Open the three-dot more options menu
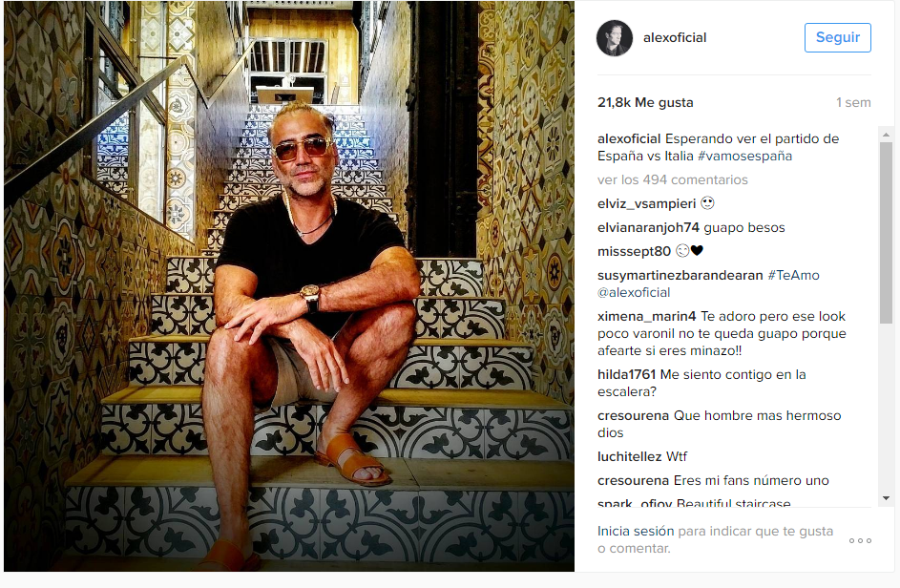 point(860,540)
